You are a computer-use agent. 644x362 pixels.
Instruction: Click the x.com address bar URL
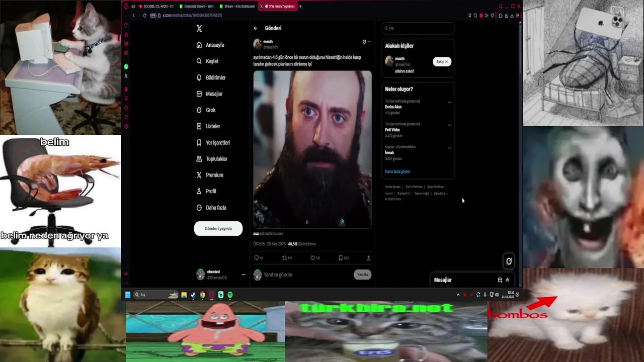click(x=192, y=16)
